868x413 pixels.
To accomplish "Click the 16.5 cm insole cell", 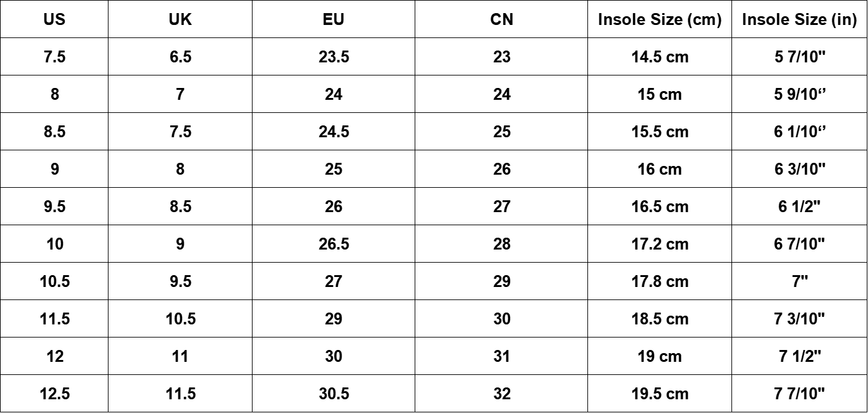I will (660, 206).
